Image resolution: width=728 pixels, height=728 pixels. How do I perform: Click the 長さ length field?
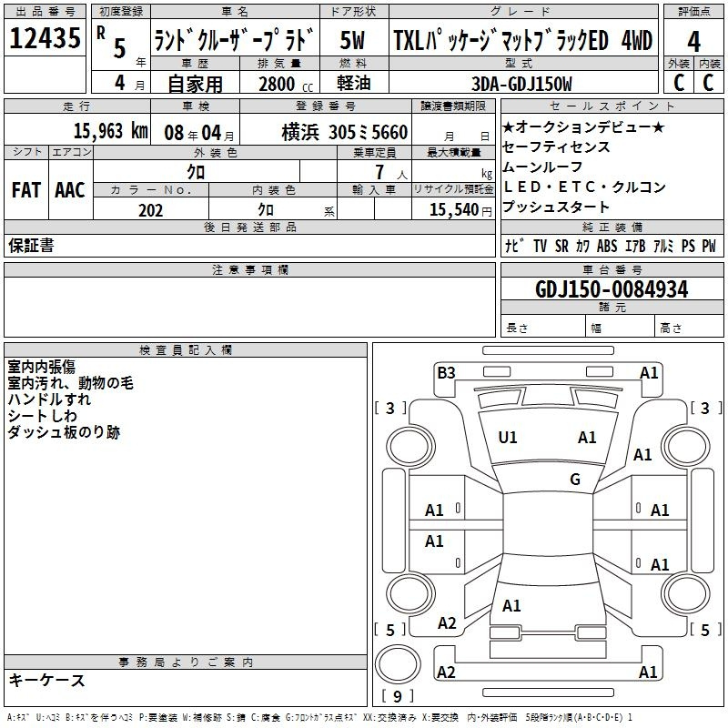point(543,326)
